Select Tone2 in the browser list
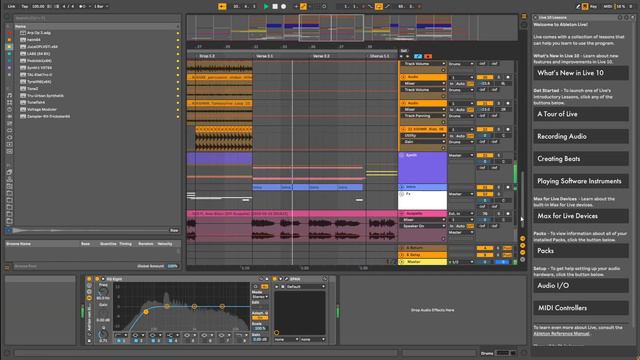This screenshot has height=360, width=640. 33,89
